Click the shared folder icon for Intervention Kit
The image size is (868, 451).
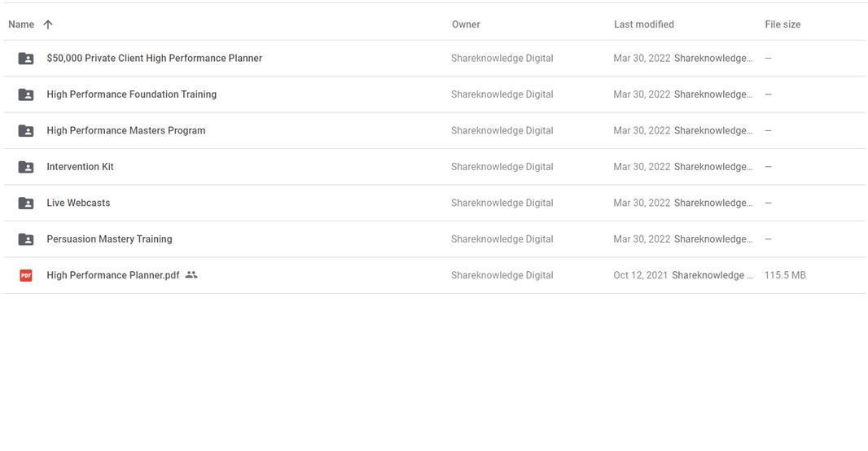(26, 167)
